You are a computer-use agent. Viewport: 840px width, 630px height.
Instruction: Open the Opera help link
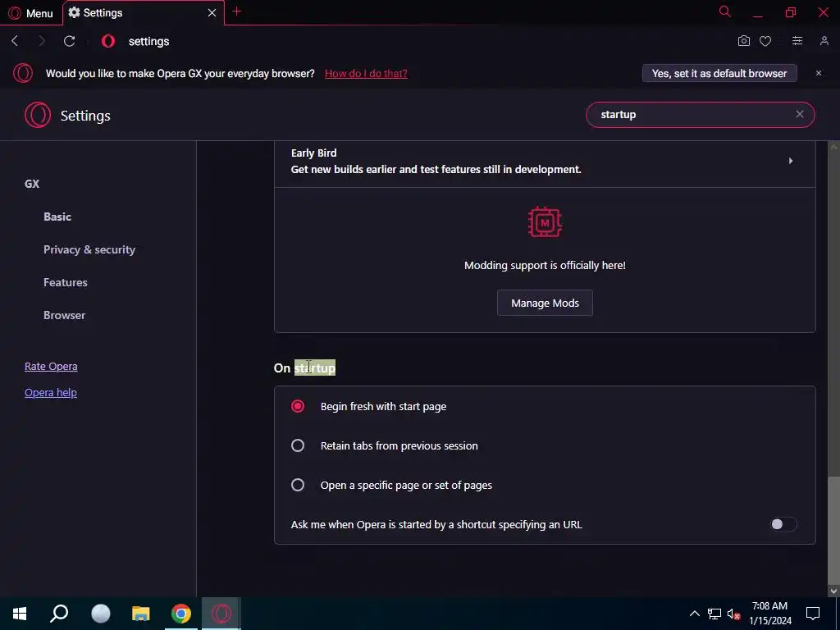[x=50, y=393]
